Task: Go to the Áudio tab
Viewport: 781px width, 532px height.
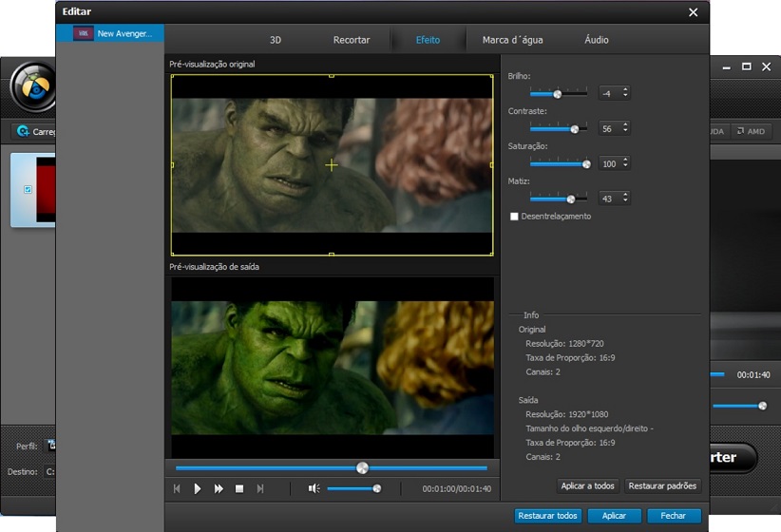Action: [x=597, y=40]
